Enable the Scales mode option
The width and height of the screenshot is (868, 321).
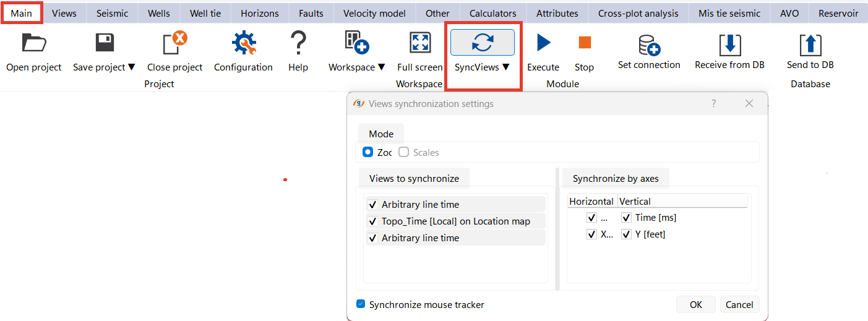(x=404, y=152)
